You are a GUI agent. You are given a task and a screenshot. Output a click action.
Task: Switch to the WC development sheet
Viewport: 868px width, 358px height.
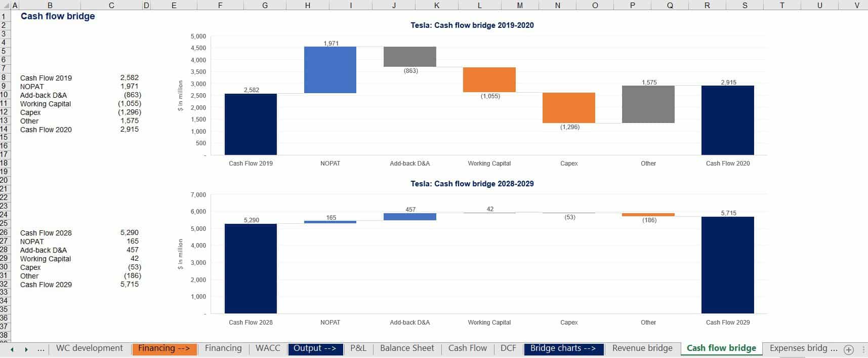(90, 348)
